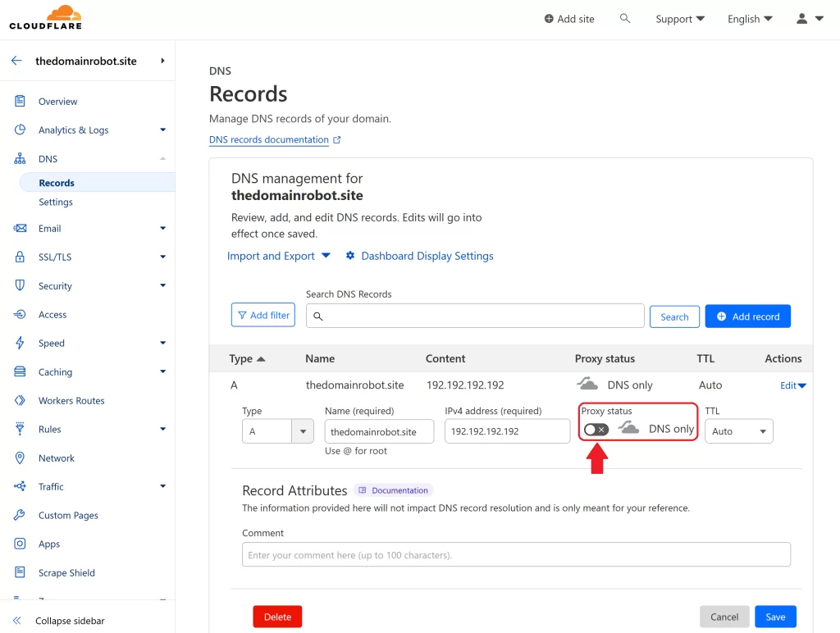Click the Add site button
840x633 pixels.
[569, 18]
